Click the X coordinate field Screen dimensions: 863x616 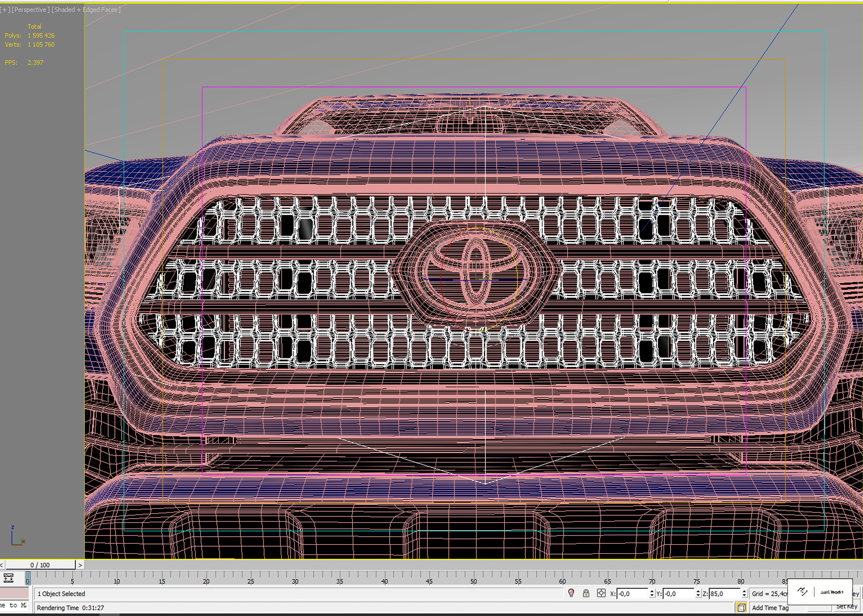pos(632,594)
